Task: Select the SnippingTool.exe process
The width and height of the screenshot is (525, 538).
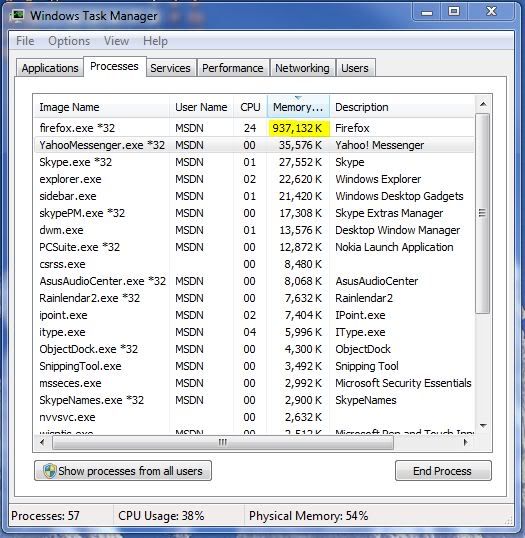Action: [254, 366]
